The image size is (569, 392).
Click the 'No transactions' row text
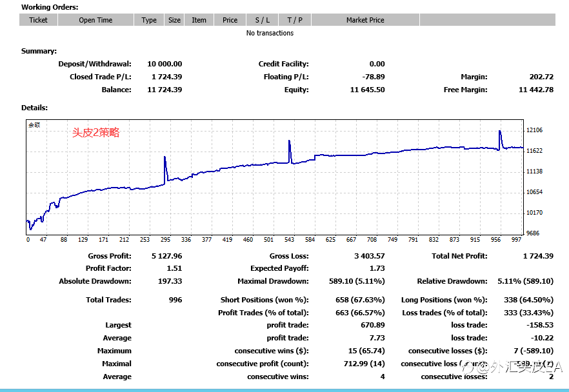coord(270,33)
